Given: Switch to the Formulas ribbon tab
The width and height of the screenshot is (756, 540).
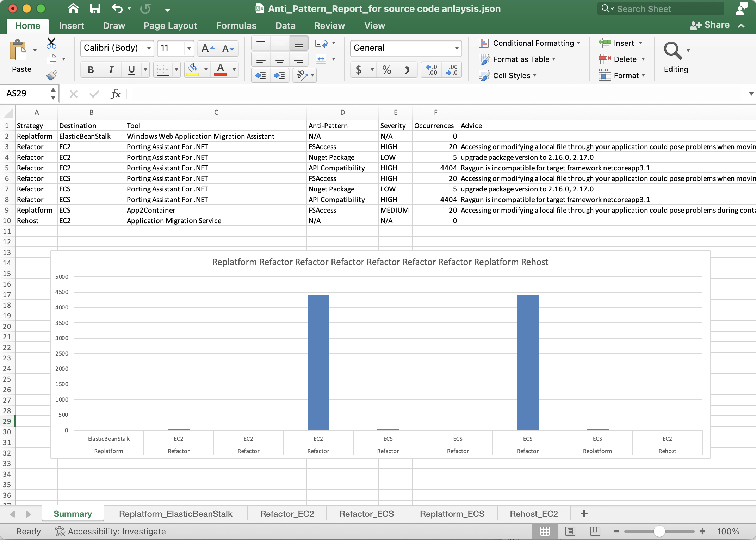Looking at the screenshot, I should click(x=236, y=25).
